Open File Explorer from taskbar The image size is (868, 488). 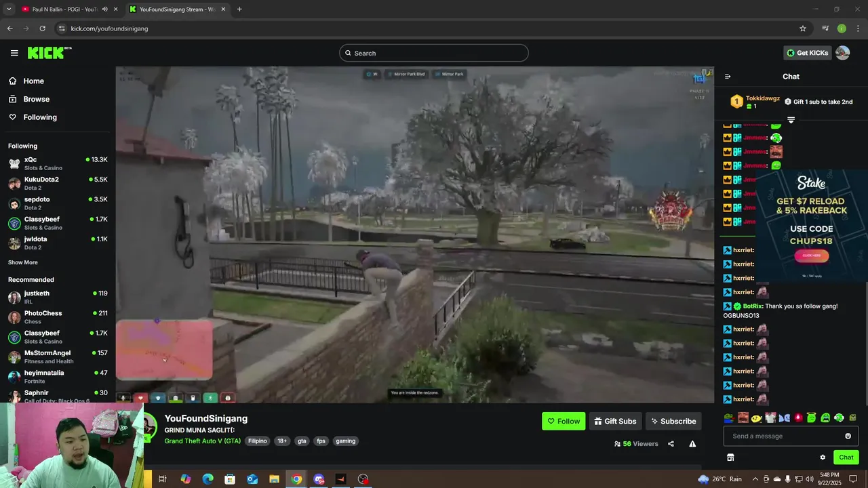[x=274, y=479]
